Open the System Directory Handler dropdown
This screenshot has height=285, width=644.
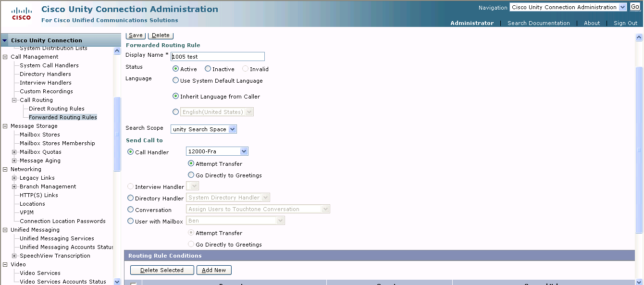click(x=228, y=198)
